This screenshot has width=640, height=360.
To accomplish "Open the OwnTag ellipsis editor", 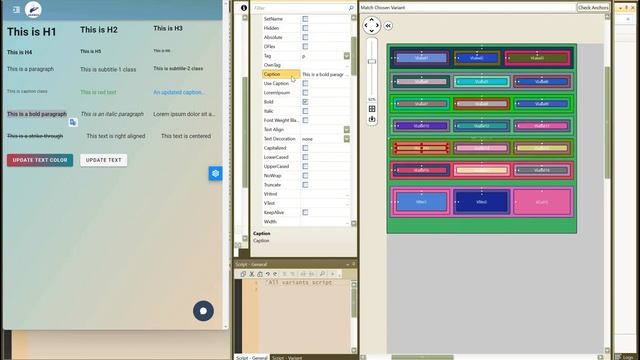I will point(347,65).
